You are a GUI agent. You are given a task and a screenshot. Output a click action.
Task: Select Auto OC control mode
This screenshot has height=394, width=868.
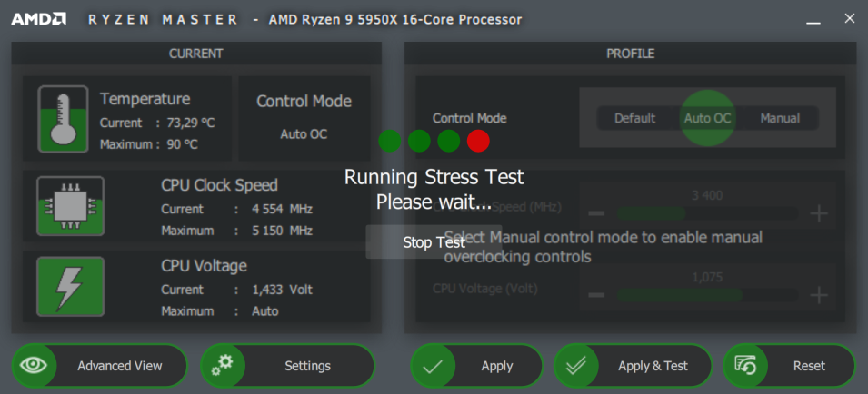(707, 118)
